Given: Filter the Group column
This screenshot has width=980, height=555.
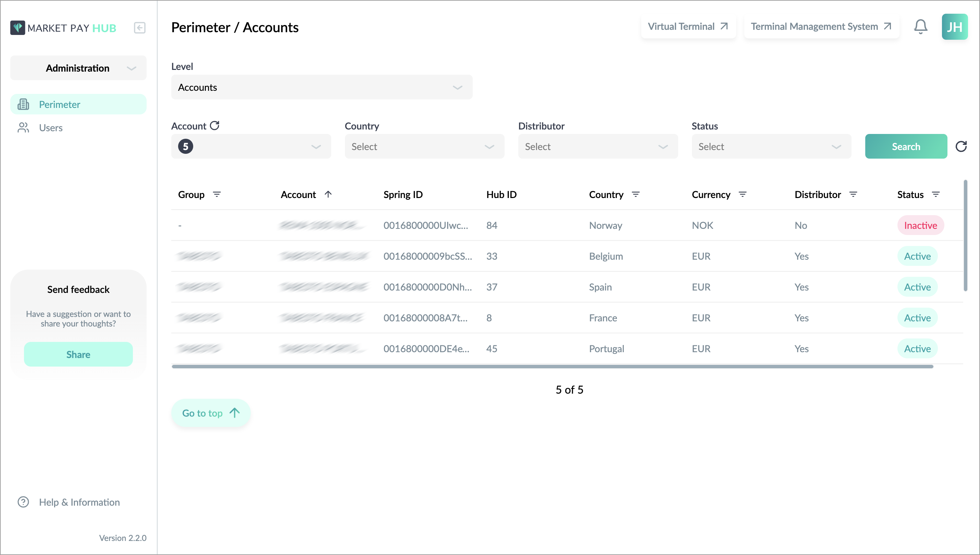Looking at the screenshot, I should tap(216, 194).
